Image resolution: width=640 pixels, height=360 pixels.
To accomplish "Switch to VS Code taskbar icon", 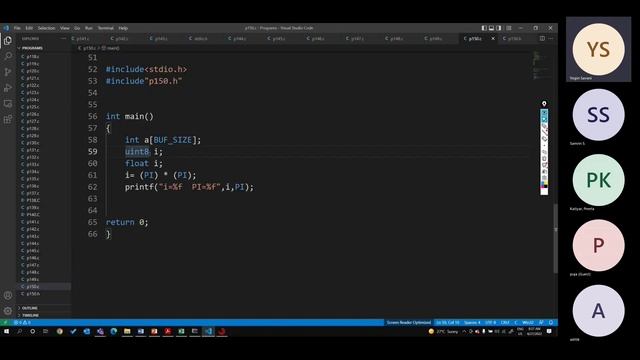I will click(x=209, y=331).
